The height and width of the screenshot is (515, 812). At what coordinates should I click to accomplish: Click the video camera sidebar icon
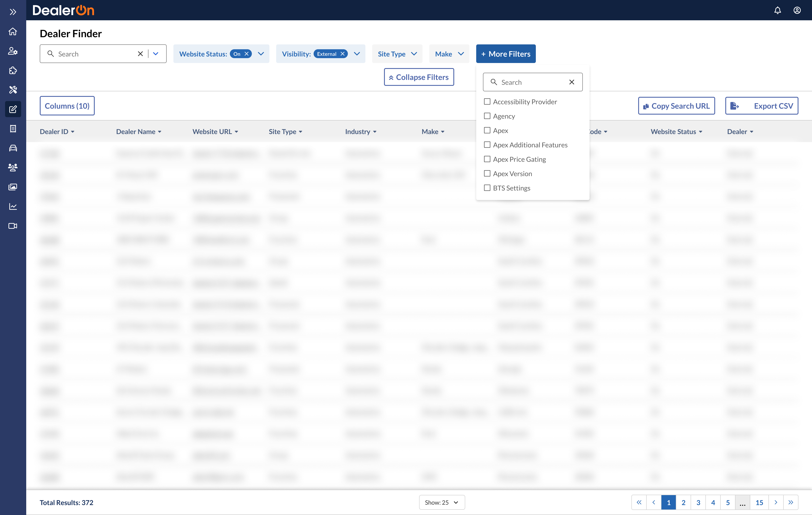pyautogui.click(x=13, y=226)
